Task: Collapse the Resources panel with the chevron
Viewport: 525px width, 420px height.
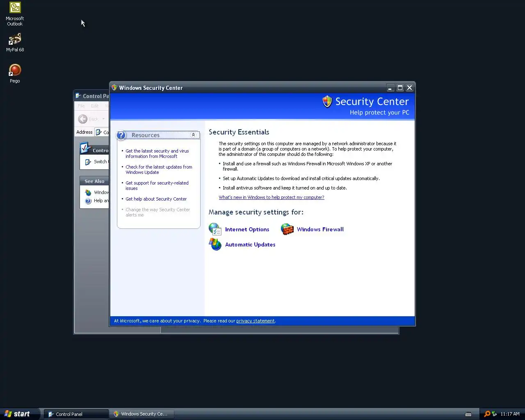Action: [193, 135]
